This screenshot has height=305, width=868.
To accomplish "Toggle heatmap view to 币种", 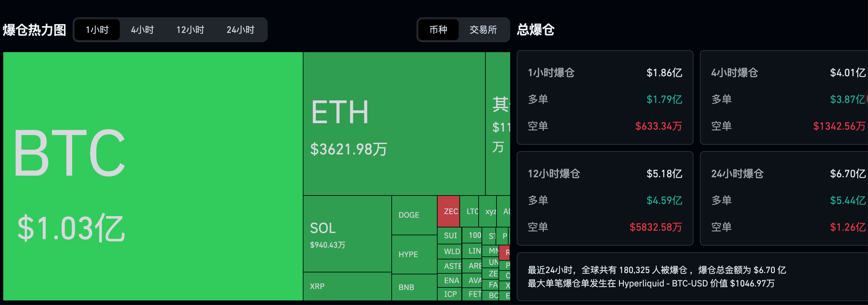I will pos(438,30).
